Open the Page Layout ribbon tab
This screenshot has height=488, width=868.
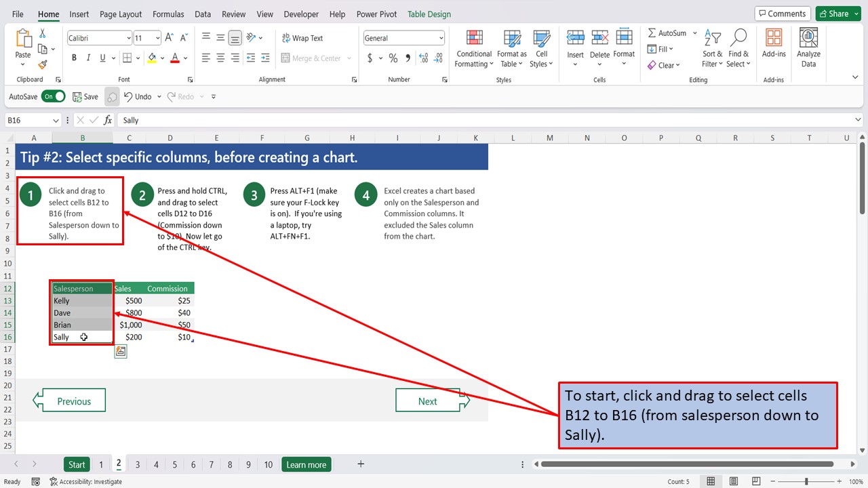tap(120, 14)
